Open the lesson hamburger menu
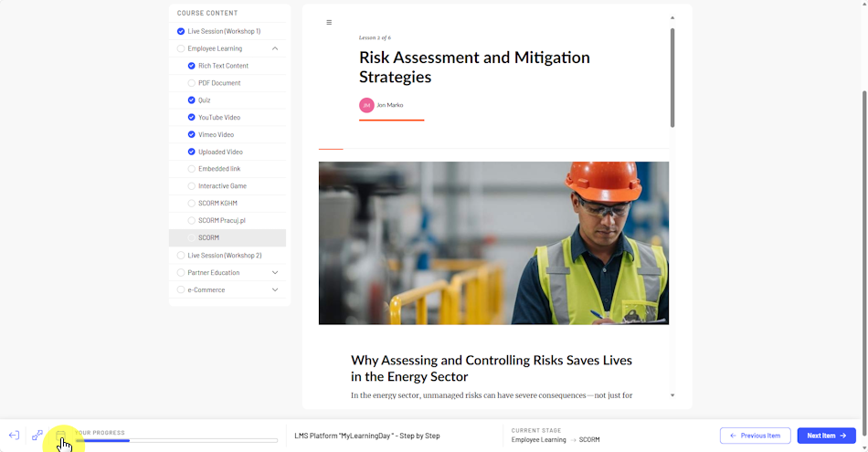 point(329,23)
